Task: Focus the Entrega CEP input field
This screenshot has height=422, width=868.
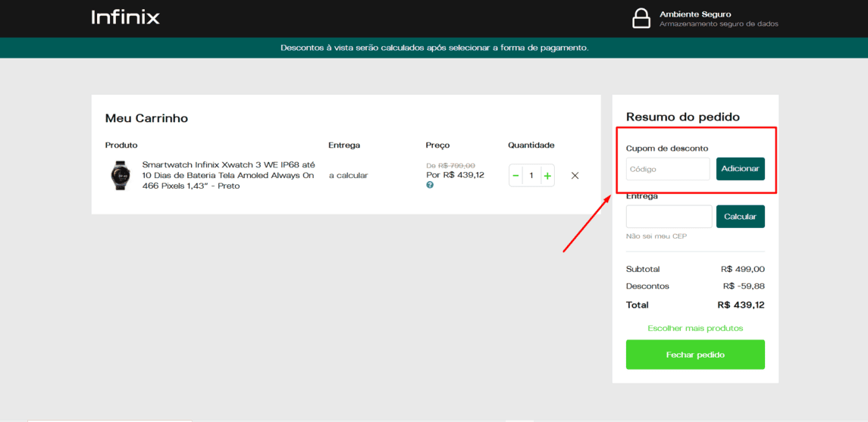Action: coord(669,216)
